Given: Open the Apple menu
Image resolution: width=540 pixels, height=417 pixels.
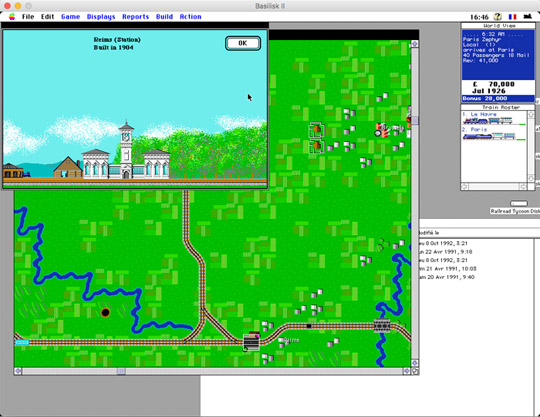Looking at the screenshot, I should [12, 17].
